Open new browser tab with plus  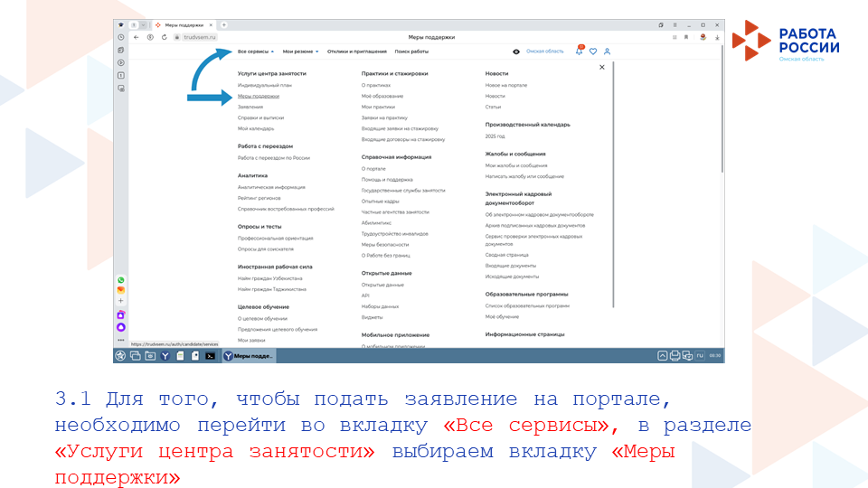point(224,24)
